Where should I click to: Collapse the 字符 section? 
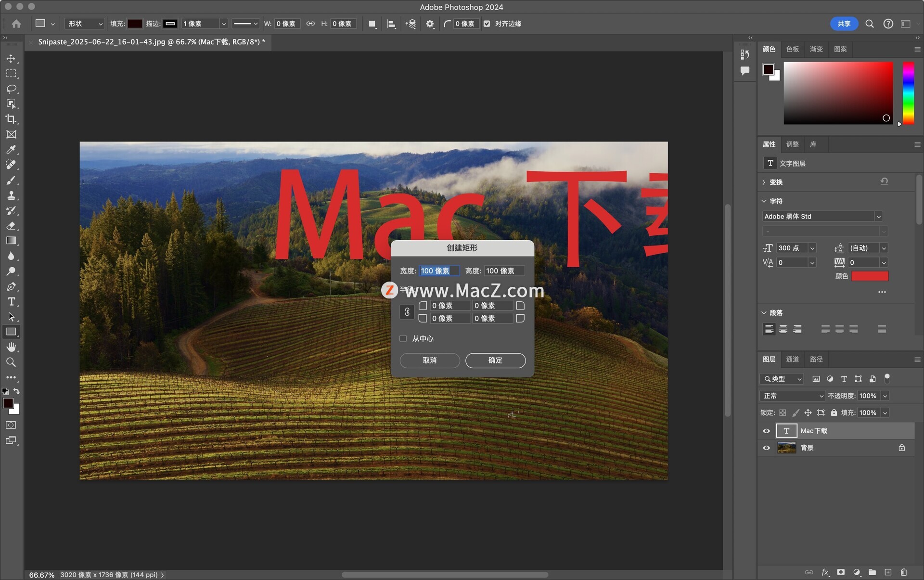pos(764,201)
